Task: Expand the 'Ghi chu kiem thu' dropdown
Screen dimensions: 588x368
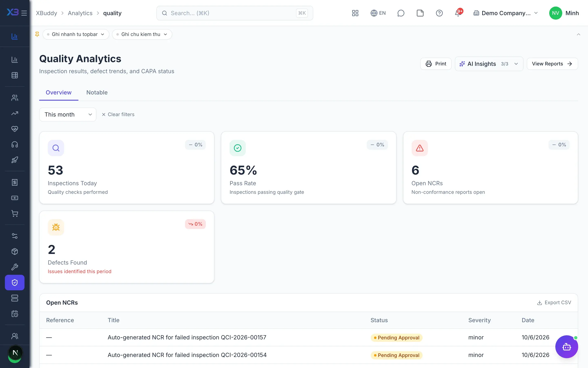Action: coord(142,34)
